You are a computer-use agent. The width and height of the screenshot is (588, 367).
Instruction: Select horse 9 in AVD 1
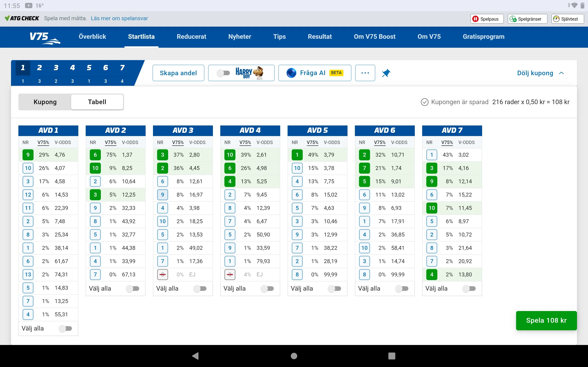pos(28,155)
